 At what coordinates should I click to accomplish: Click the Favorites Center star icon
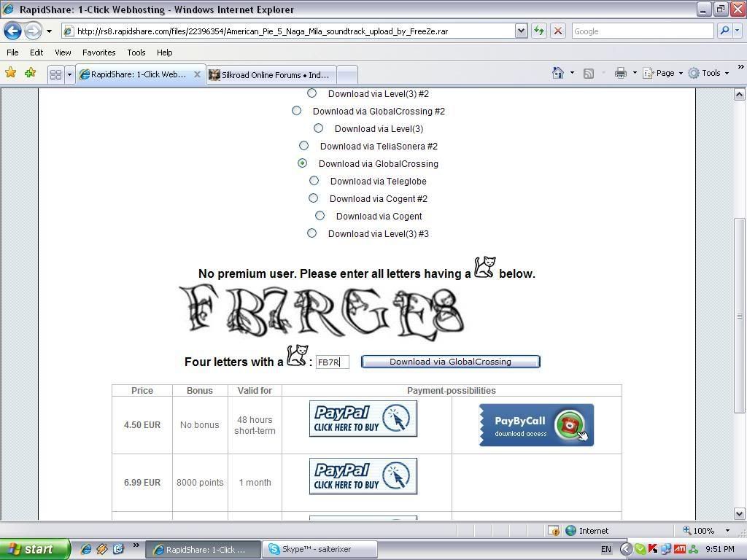[11, 73]
